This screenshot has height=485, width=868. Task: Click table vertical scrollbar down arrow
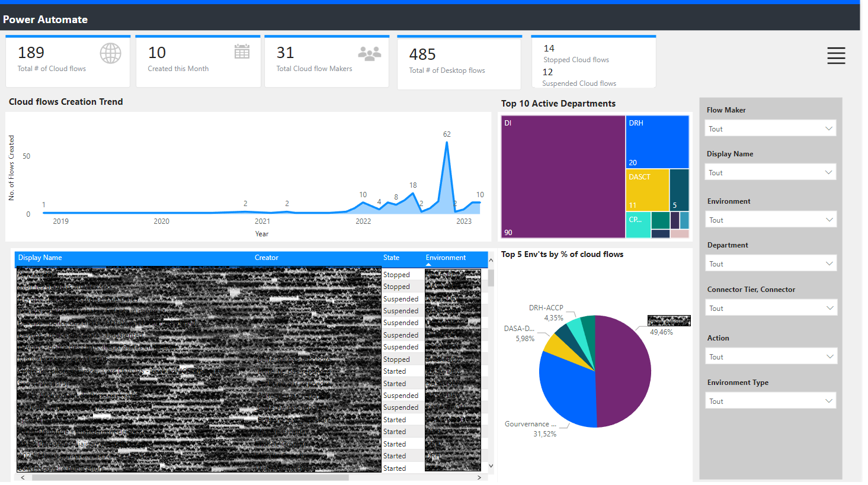click(x=491, y=467)
